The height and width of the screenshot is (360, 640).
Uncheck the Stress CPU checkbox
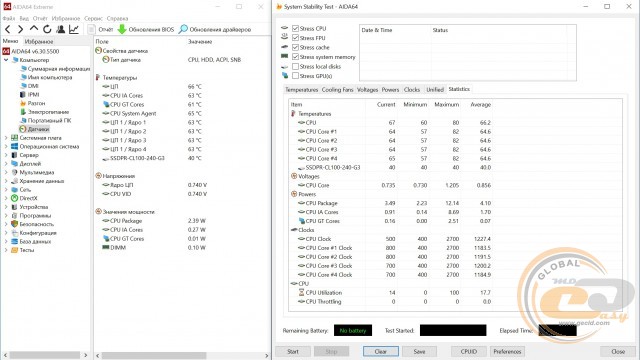point(296,28)
